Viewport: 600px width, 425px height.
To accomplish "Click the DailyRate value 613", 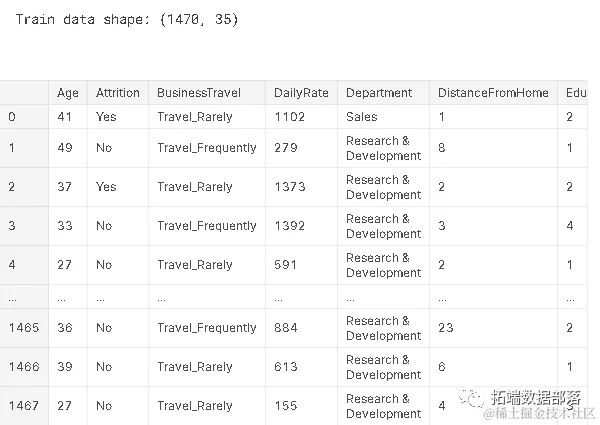I will click(x=285, y=367).
